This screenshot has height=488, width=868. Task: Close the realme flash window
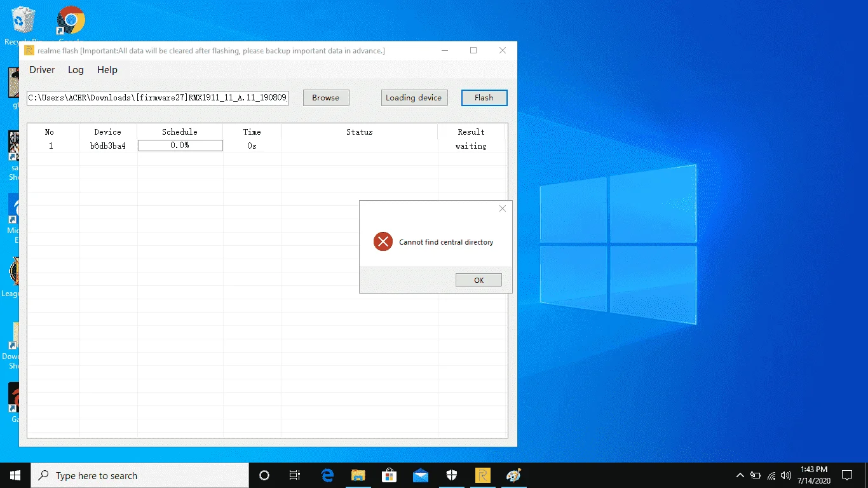pos(503,51)
